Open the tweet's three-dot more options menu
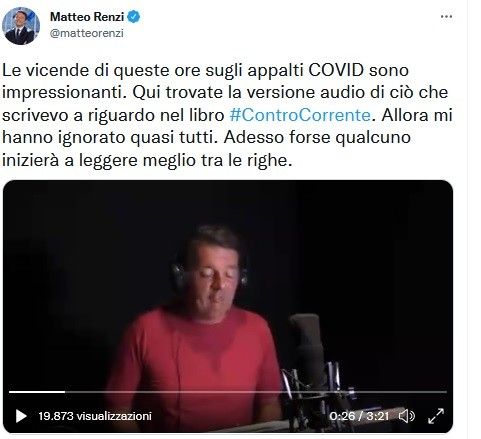This screenshot has height=439, width=481. point(446,16)
